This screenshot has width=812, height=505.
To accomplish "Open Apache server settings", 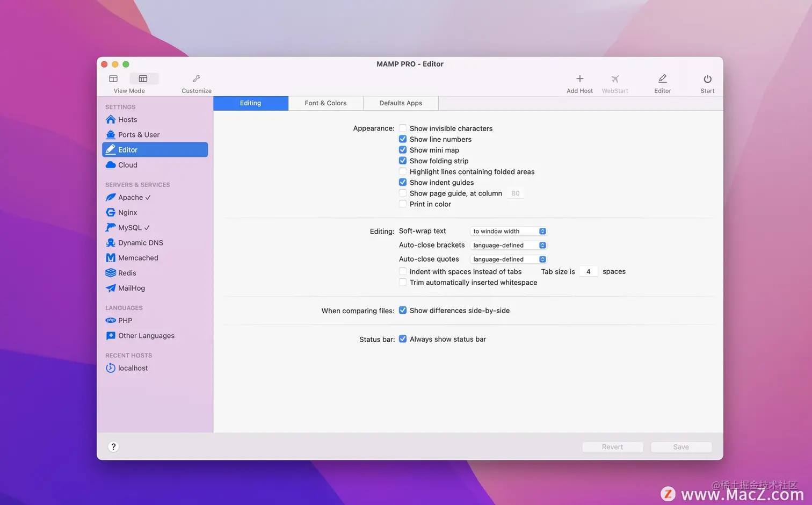I will point(155,198).
